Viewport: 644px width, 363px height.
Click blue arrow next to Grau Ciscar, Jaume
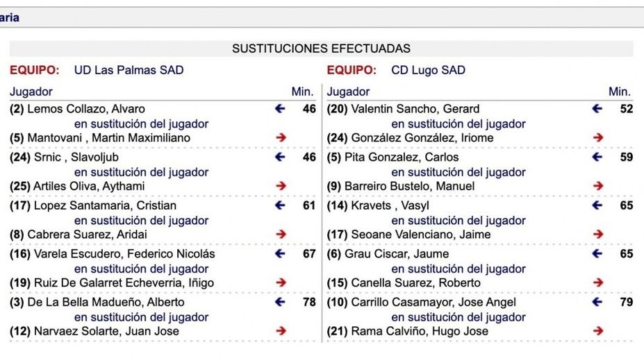tap(597, 254)
